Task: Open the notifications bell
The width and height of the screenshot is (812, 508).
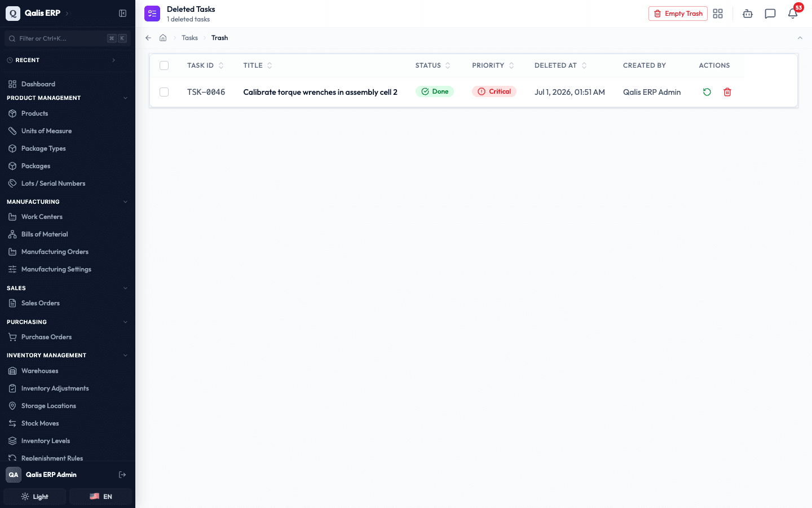Action: (793, 14)
